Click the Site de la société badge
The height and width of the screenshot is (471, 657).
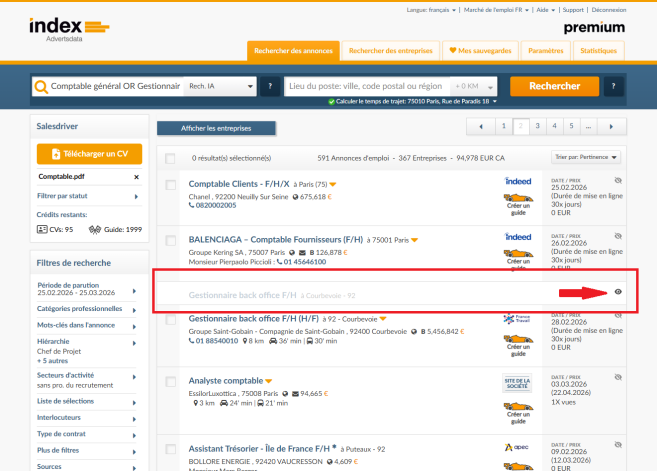tap(517, 383)
